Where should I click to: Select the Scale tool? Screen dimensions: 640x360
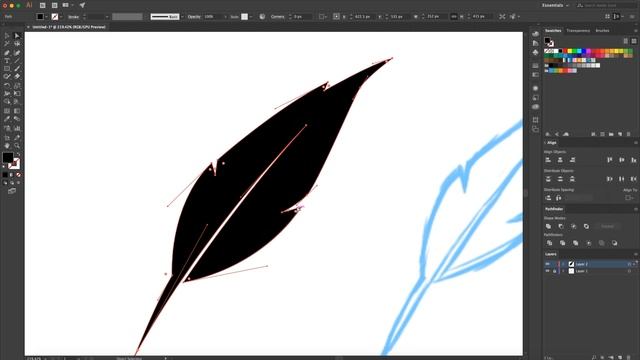(17, 86)
